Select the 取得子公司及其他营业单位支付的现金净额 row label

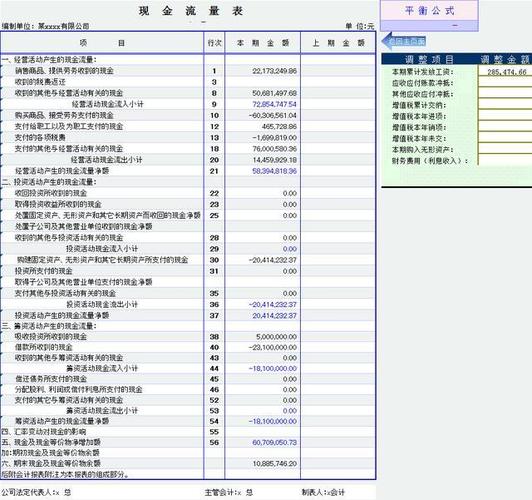[x=83, y=282]
